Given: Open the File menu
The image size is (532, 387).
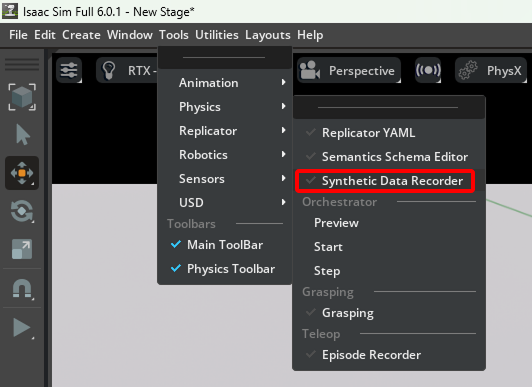Looking at the screenshot, I should 18,35.
